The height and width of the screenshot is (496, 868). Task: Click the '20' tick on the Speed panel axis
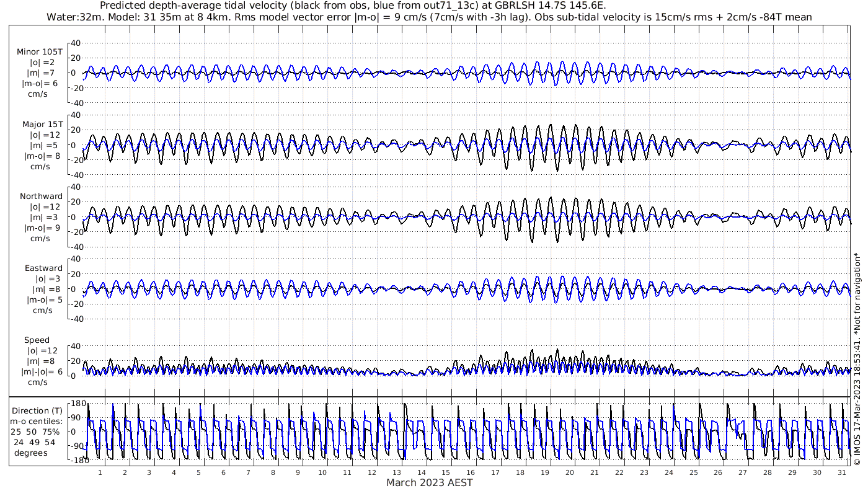pyautogui.click(x=77, y=361)
